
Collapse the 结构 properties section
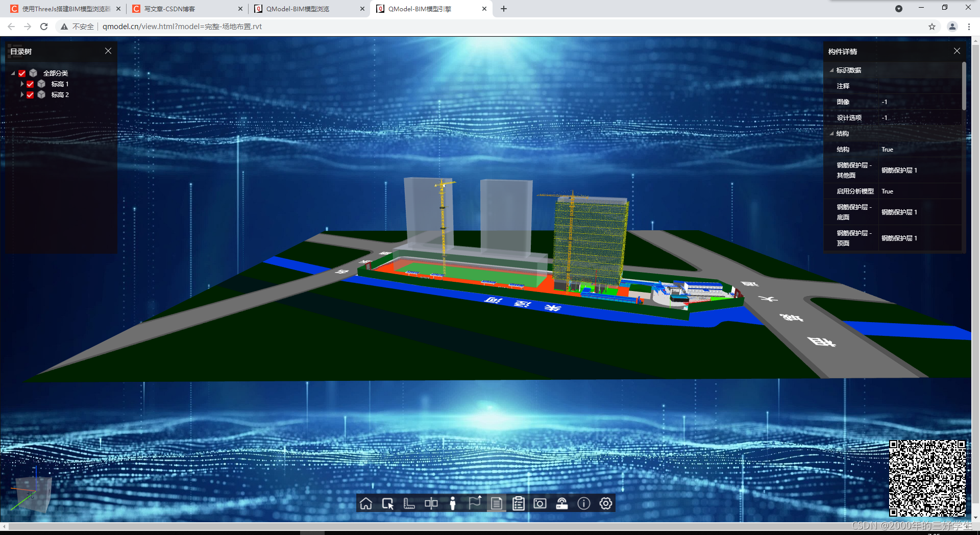coord(832,133)
